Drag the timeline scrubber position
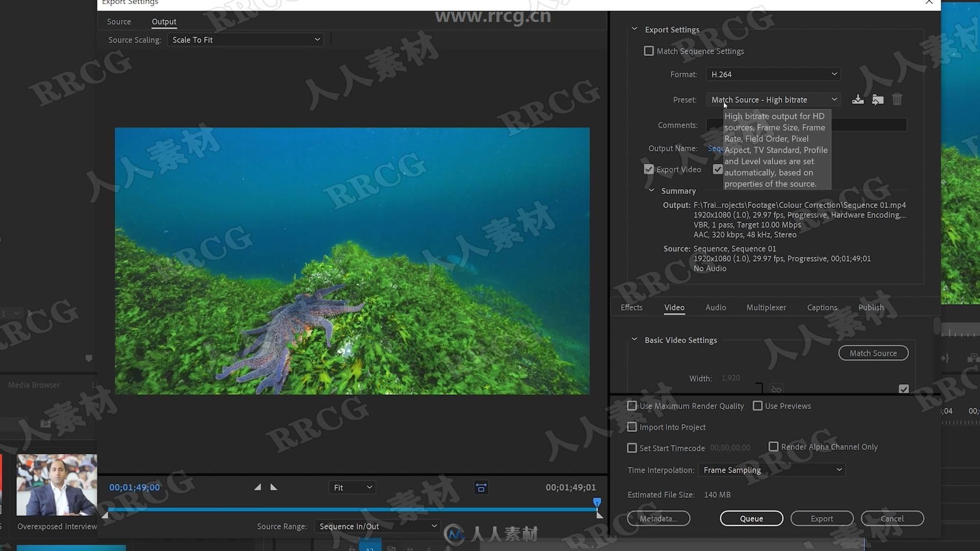Viewport: 980px width, 551px height. coord(596,503)
